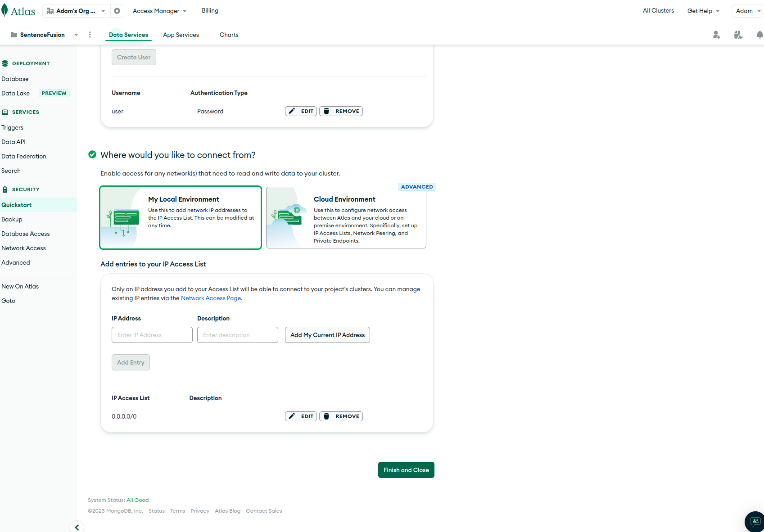Click pencil icon in user row EDIT button
Screen dimensions: 764x532
tap(292, 111)
